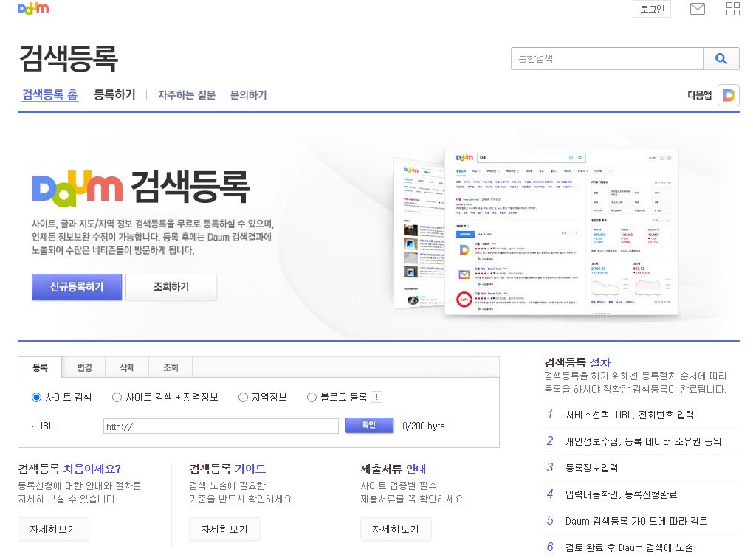753x560 pixels.
Task: Click the blog registration exclamation info icon
Action: click(376, 397)
